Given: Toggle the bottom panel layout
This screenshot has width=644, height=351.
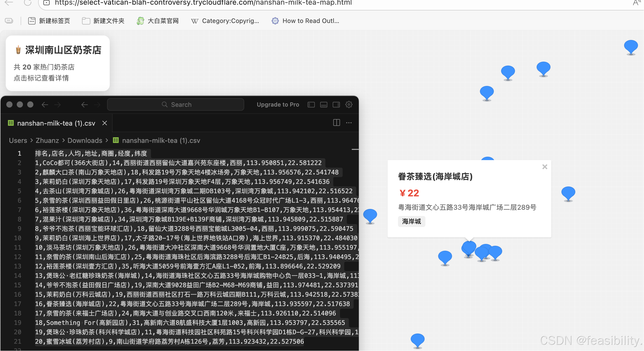Looking at the screenshot, I should point(324,104).
